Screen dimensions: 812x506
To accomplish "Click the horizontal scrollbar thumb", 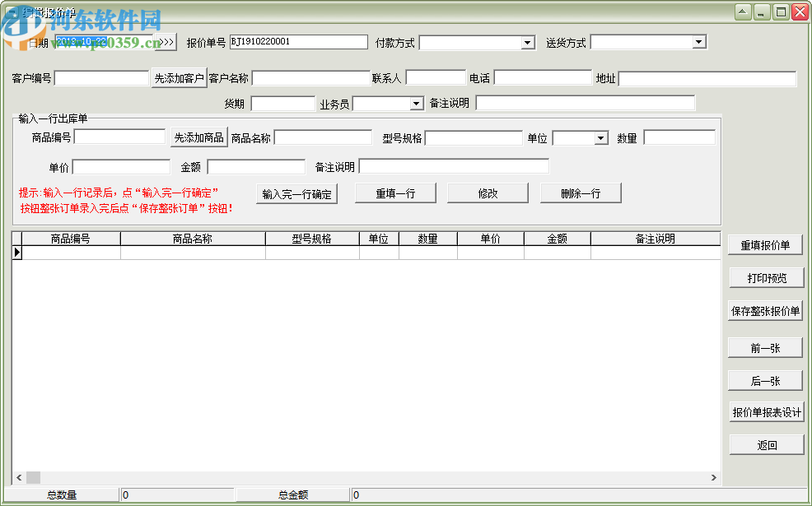I will [33, 477].
